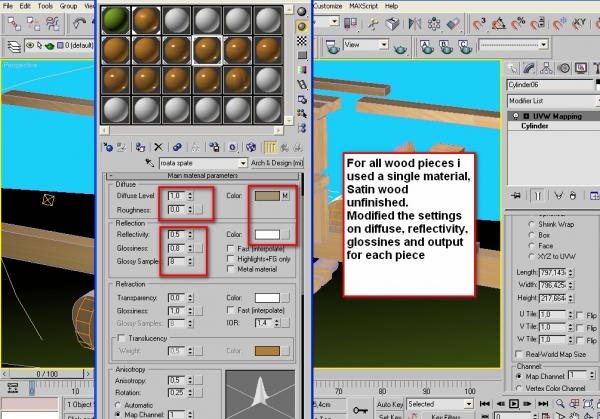Toggle Show Map in Viewport cube icon
The image size is (600, 419).
click(x=251, y=147)
